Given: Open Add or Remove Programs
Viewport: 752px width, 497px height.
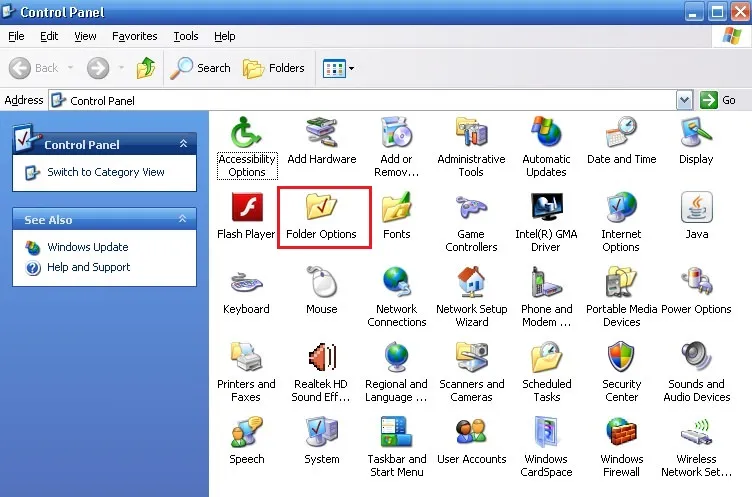Looking at the screenshot, I should point(396,147).
